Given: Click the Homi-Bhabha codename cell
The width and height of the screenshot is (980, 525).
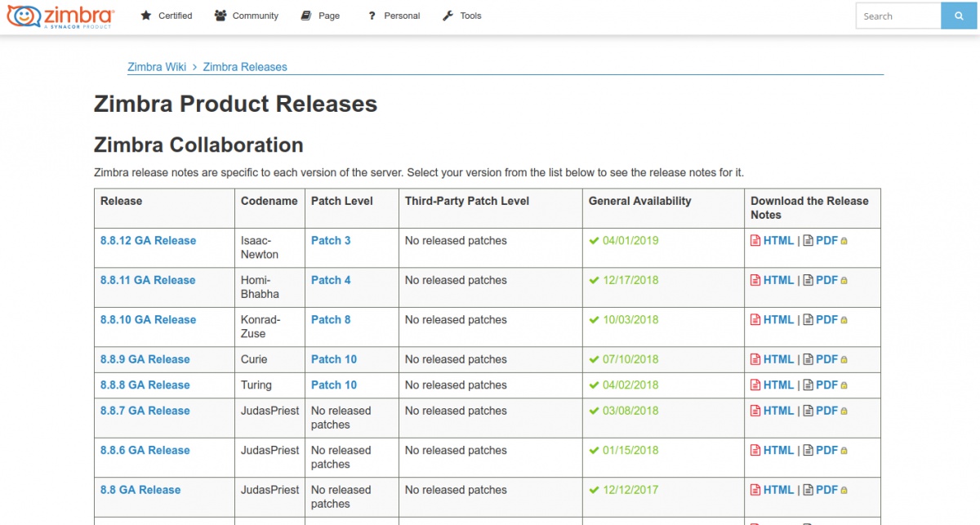Looking at the screenshot, I should (x=269, y=287).
